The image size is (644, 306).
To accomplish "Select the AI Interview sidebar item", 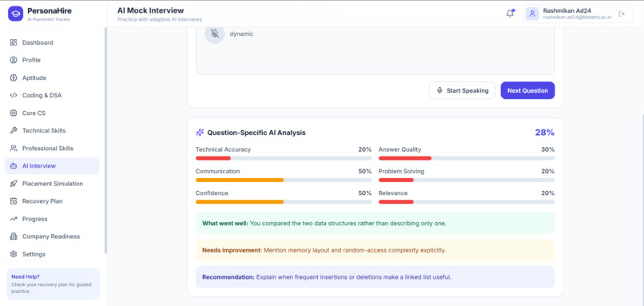I will click(52, 166).
